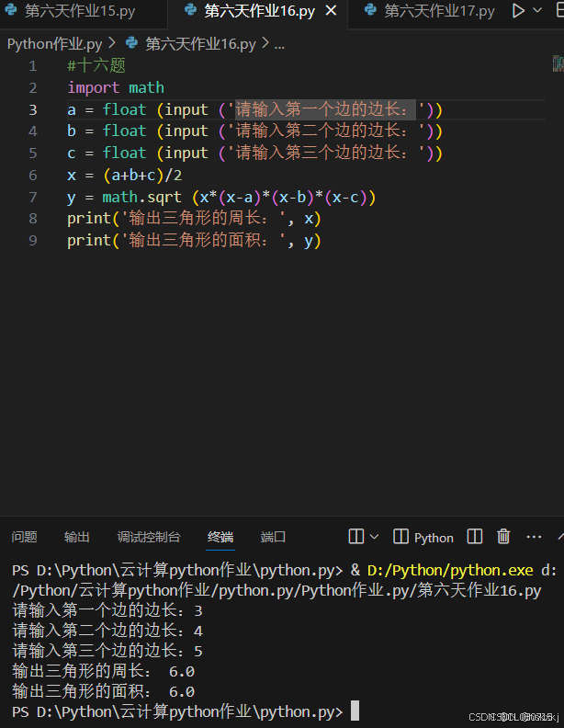This screenshot has width=564, height=728.
Task: Click the 'b = float' input line
Action: (x=255, y=131)
